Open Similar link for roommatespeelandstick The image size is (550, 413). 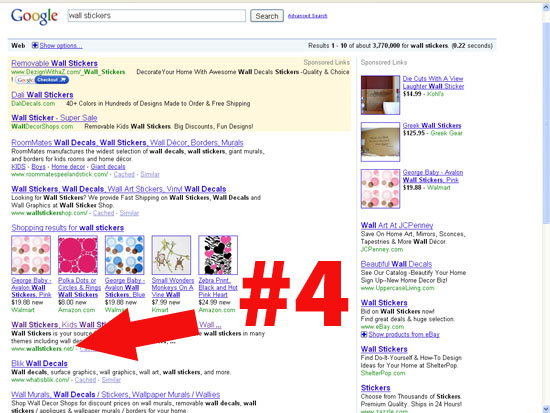[150, 174]
